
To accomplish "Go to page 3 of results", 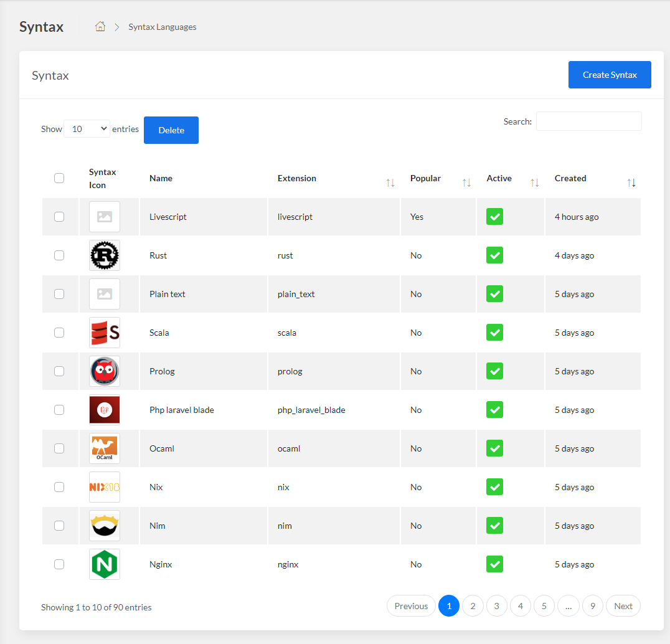I will point(496,606).
